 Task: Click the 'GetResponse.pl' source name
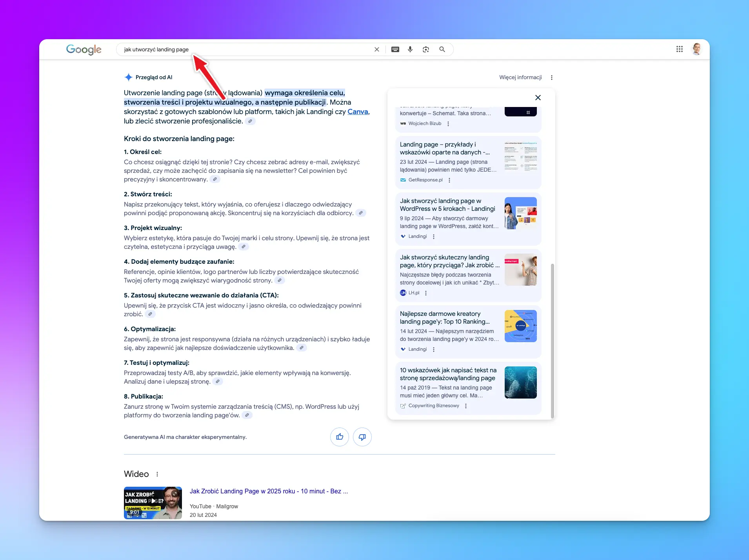[425, 180]
